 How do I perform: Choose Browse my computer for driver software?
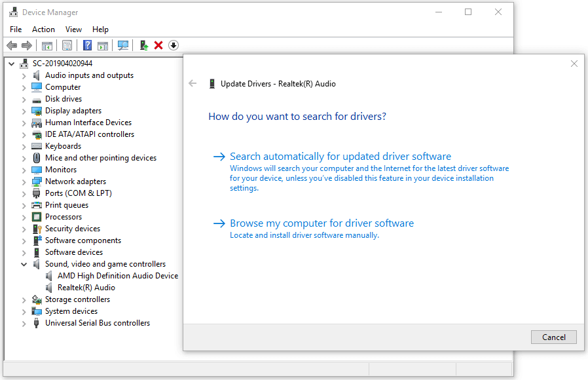(x=322, y=223)
